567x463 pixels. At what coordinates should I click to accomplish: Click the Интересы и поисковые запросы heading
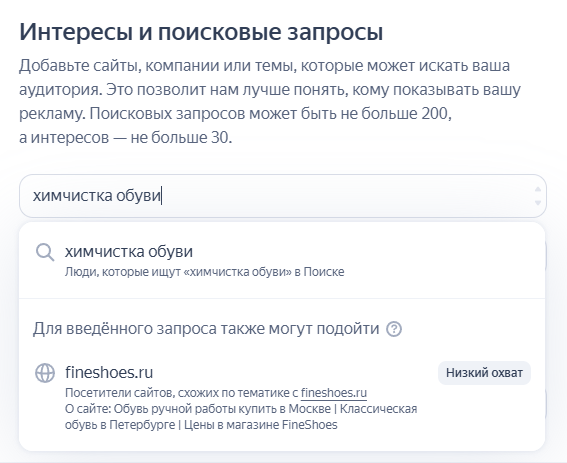click(201, 32)
